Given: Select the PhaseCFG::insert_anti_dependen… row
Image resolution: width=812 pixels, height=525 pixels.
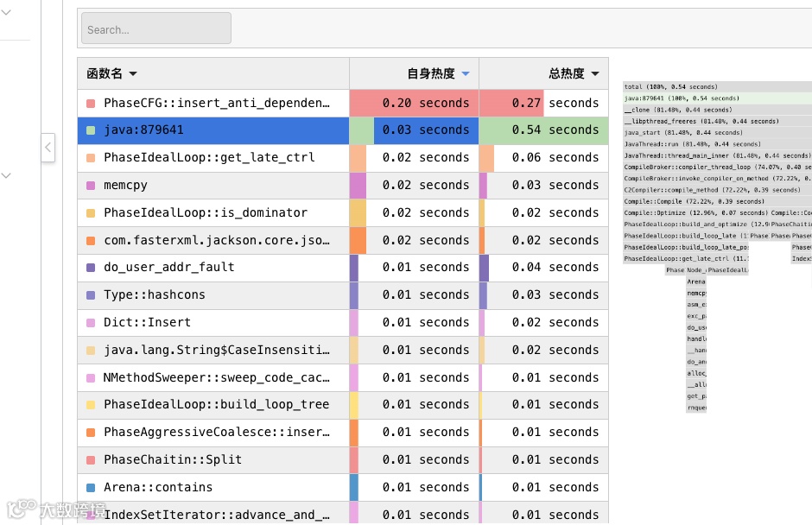Looking at the screenshot, I should (343, 103).
